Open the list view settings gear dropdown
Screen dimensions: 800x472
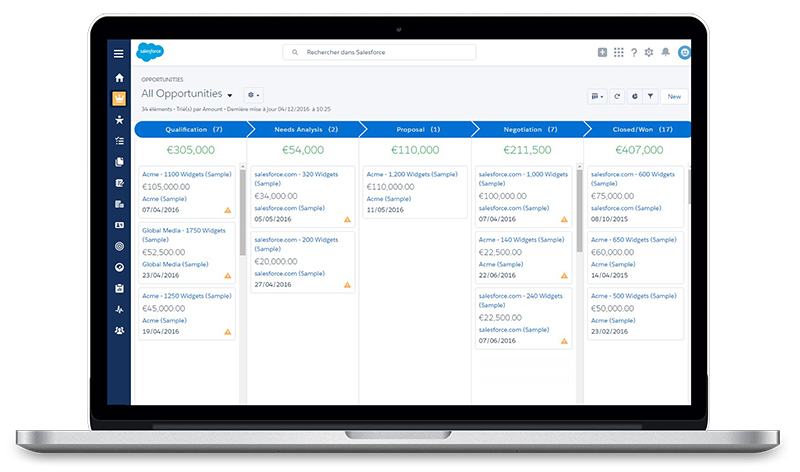tap(253, 95)
